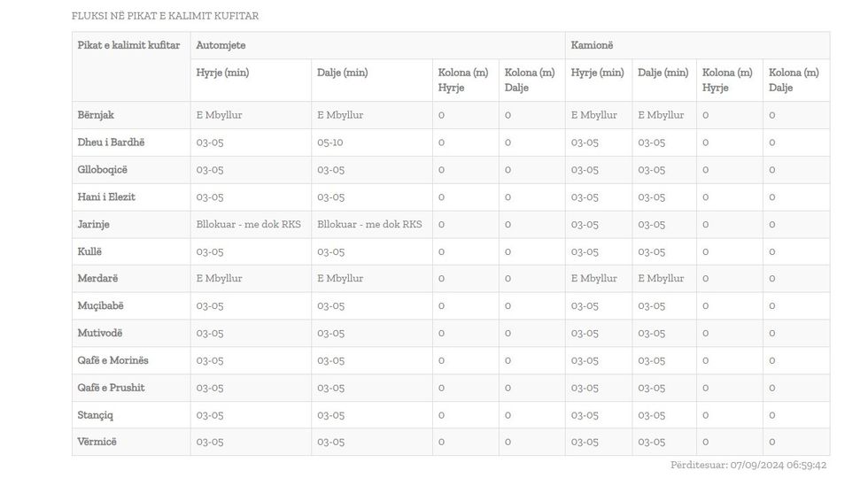Select the Stançiq border crossing label
The height and width of the screenshot is (501, 868).
96,415
